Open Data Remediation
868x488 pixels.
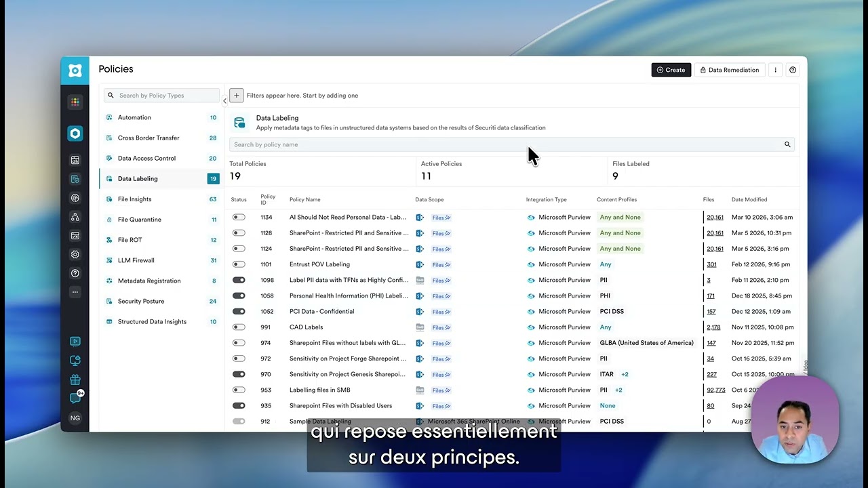730,70
